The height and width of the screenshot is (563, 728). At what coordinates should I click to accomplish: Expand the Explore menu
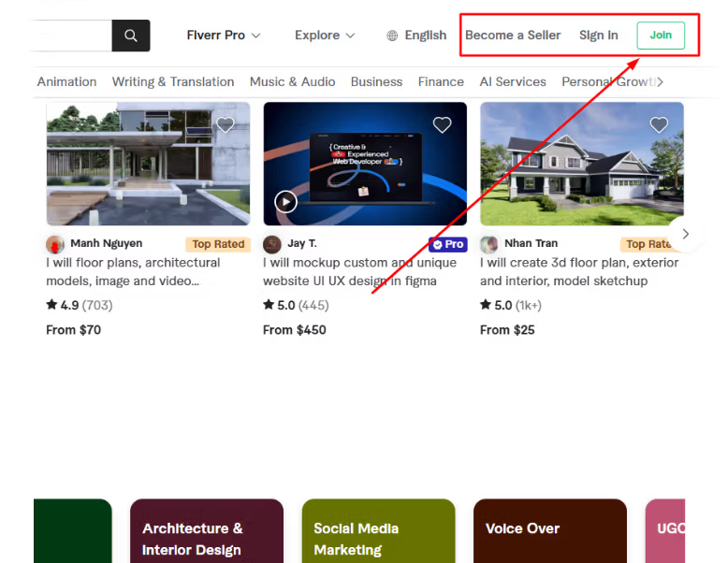point(325,36)
